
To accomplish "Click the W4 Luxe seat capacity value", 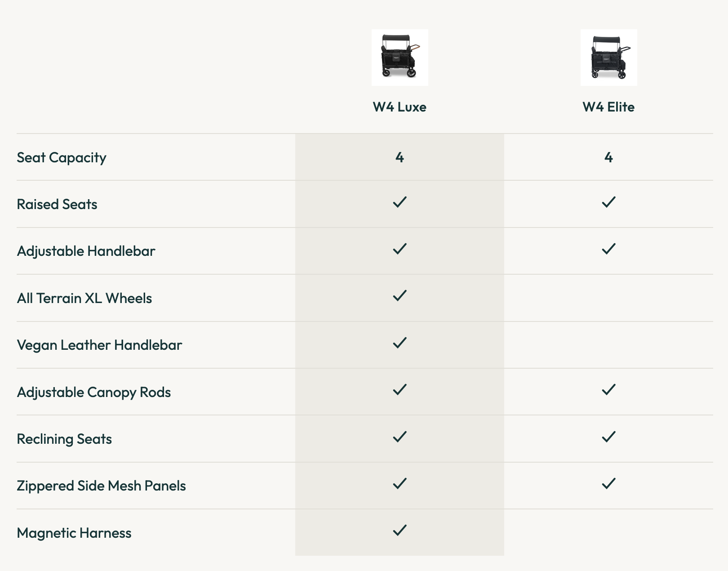I will [400, 157].
